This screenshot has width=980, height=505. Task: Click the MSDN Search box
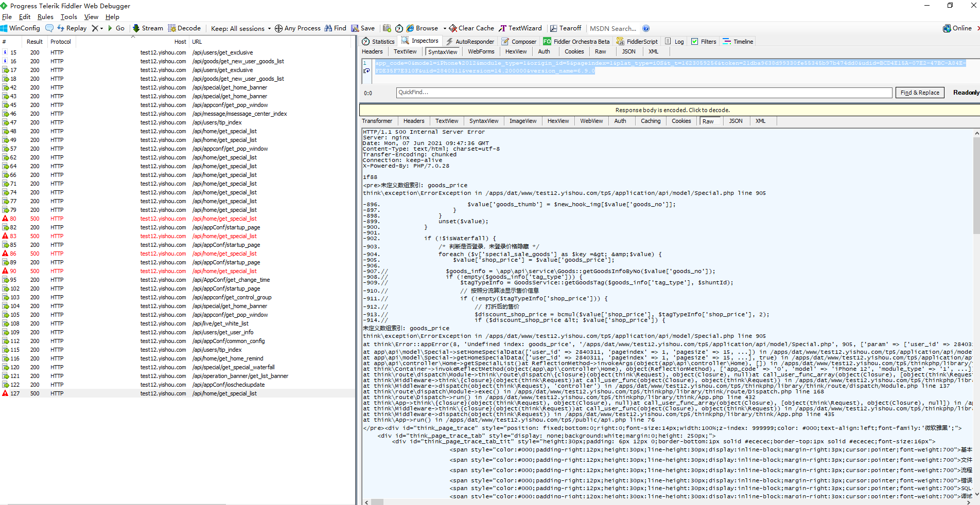[x=612, y=28]
